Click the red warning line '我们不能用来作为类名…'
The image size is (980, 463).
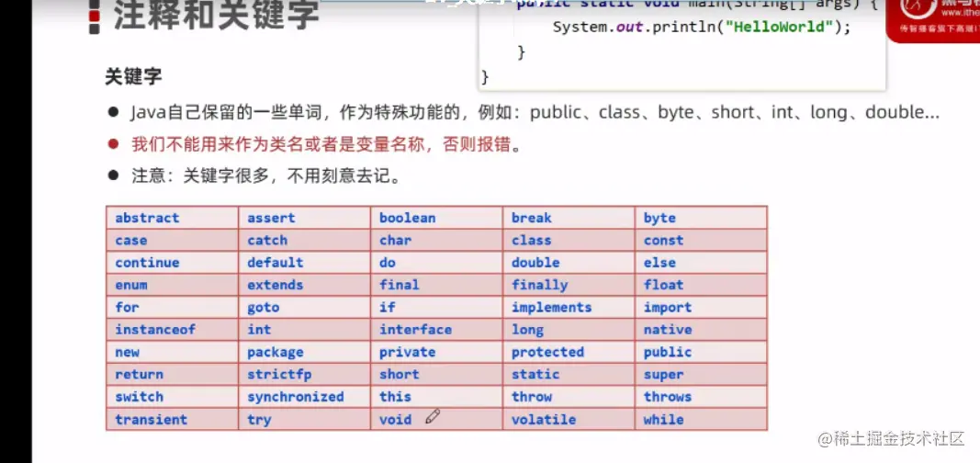pos(326,144)
